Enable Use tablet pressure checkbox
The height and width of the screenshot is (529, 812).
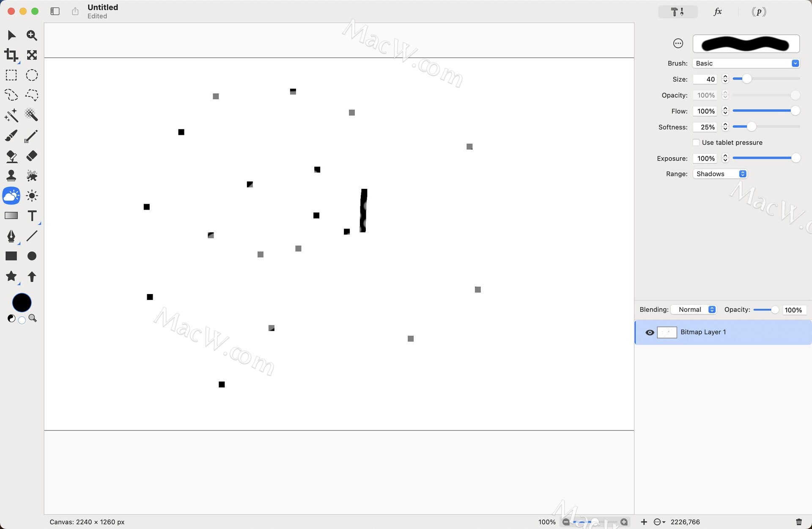(x=696, y=142)
